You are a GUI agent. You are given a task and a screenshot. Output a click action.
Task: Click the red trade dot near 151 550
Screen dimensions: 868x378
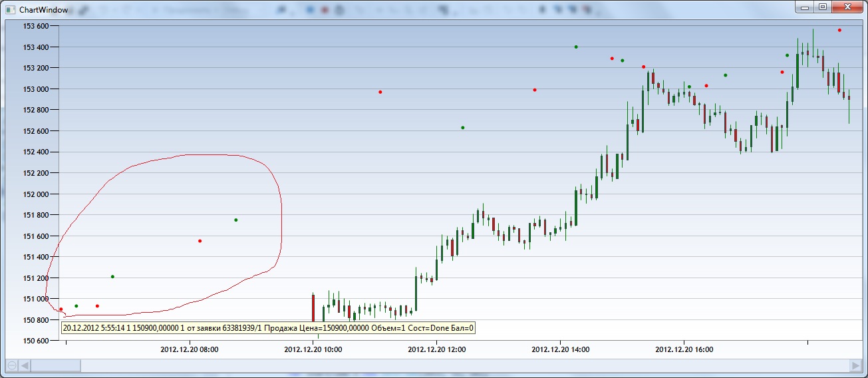200,241
